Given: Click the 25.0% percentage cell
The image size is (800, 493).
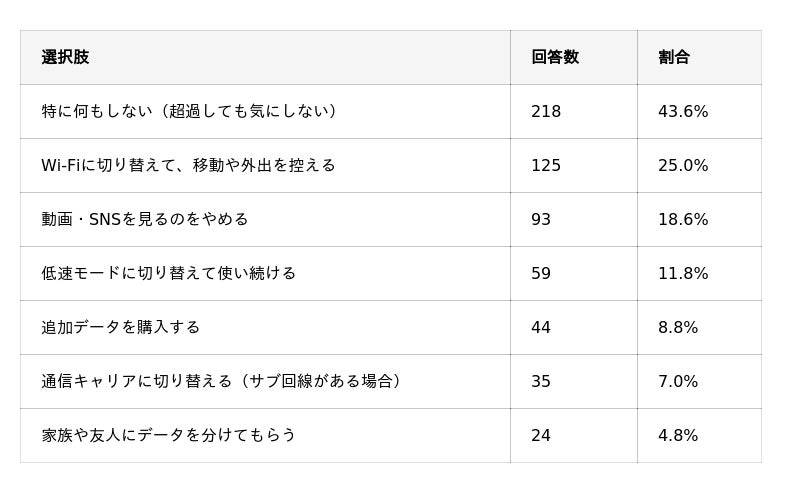Looking at the screenshot, I should tap(683, 165).
